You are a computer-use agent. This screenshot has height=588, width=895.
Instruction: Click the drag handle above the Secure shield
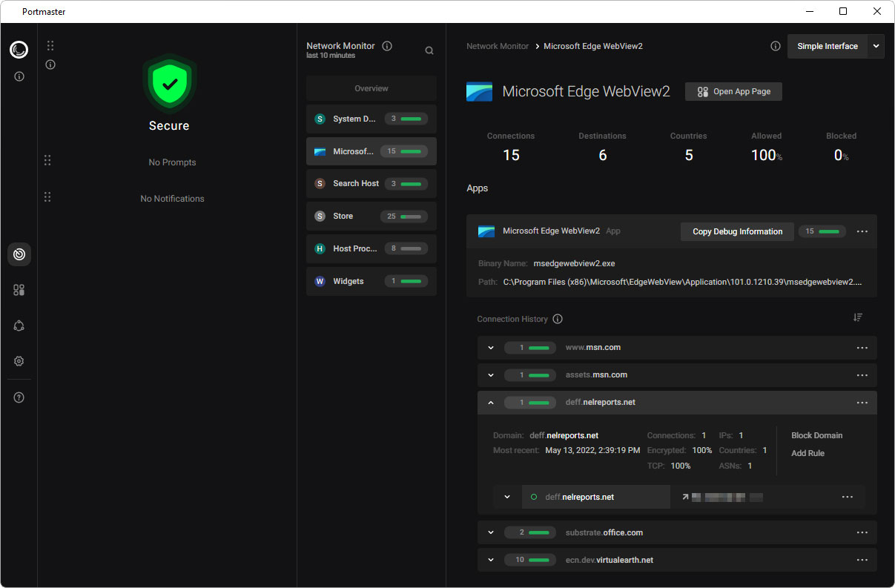coord(50,46)
